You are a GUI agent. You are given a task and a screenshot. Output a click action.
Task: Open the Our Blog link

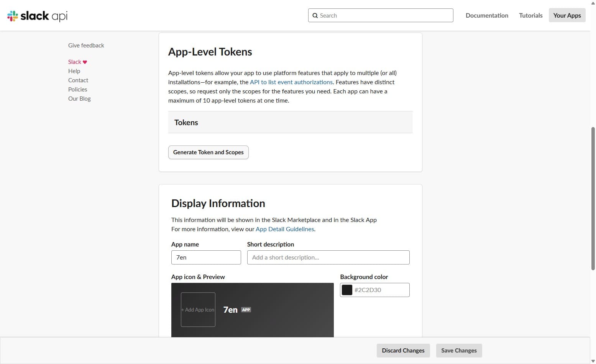pyautogui.click(x=79, y=99)
